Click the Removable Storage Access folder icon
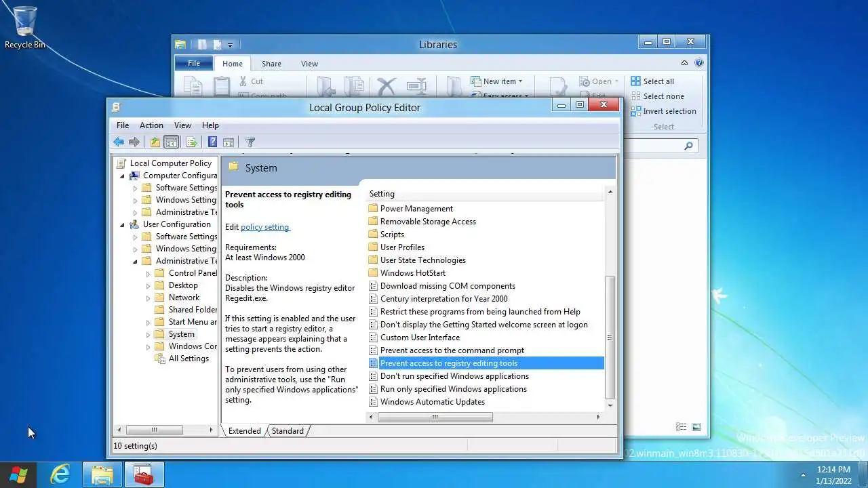This screenshot has height=488, width=868. click(373, 222)
